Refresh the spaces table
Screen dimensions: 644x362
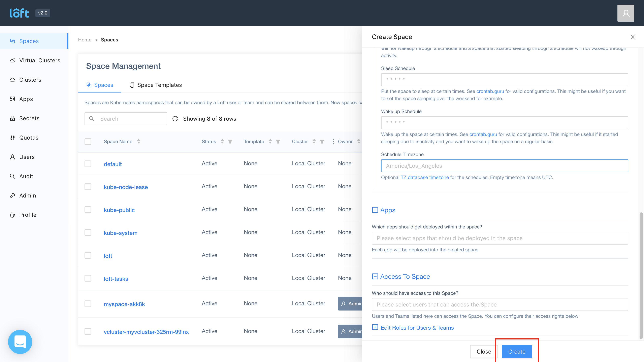click(x=175, y=119)
